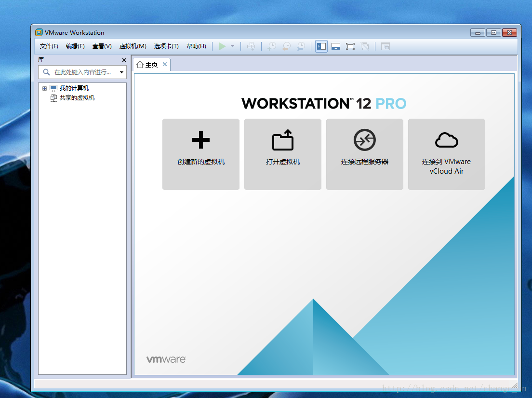Screen dimensions: 532x398
Task: Open the library search filter dropdown
Action: (121, 72)
